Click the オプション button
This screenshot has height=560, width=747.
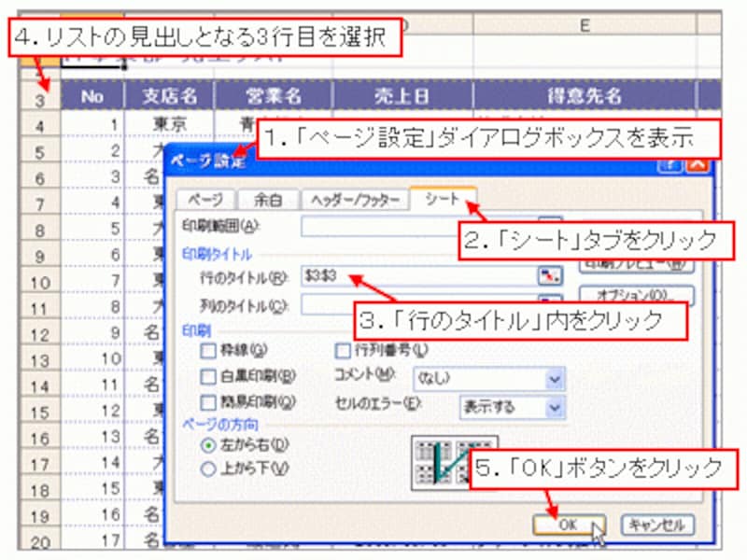pyautogui.click(x=637, y=295)
